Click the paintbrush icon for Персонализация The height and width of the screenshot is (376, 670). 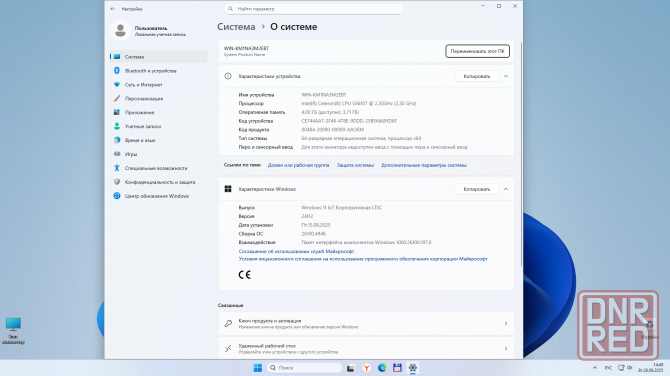point(117,98)
